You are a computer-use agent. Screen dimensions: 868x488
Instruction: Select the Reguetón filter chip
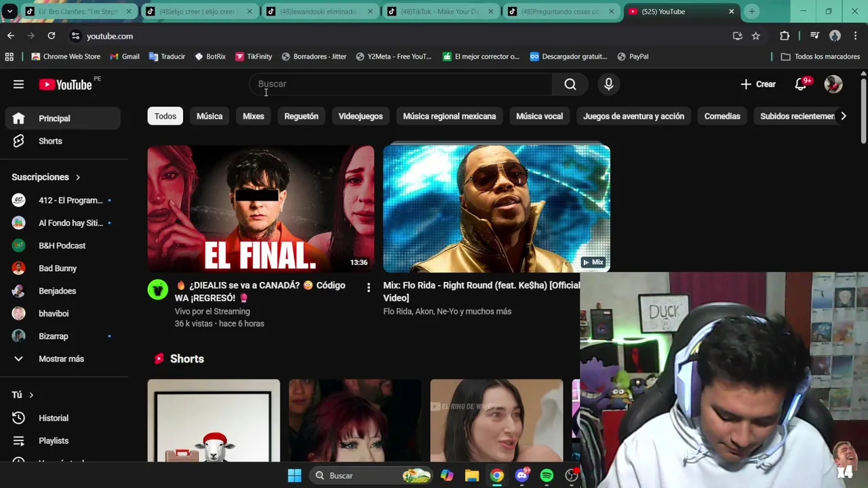301,116
